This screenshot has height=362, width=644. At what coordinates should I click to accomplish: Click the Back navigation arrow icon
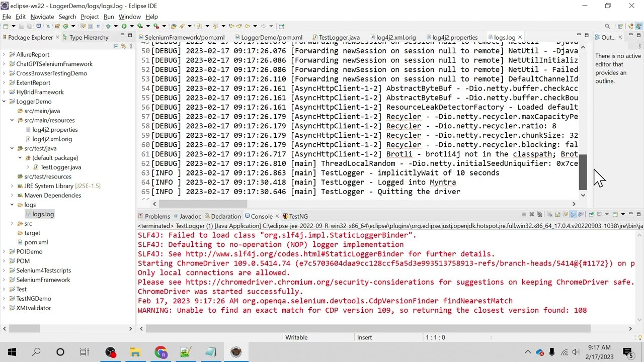(x=247, y=26)
